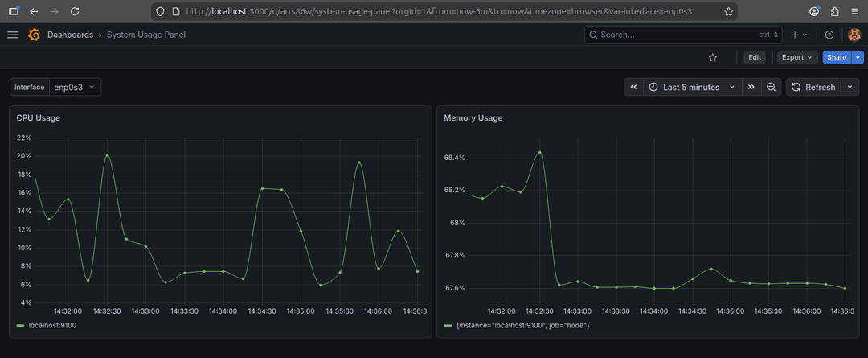Bookmark this page with the star
868x358 pixels.
(728, 11)
